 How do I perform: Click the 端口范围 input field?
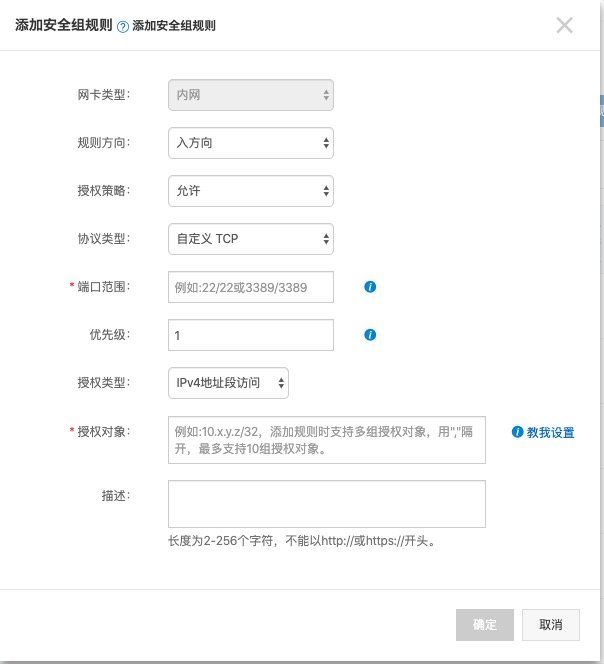251,287
